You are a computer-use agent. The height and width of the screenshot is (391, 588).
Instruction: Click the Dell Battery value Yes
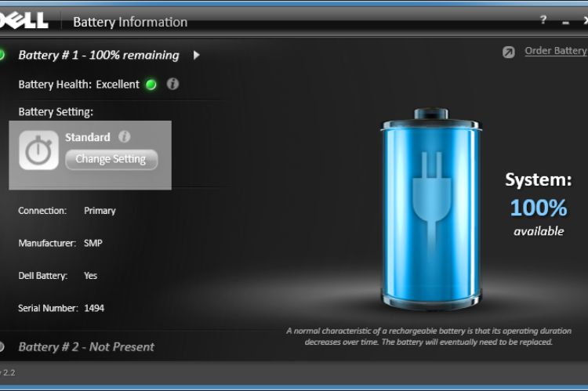click(x=90, y=276)
